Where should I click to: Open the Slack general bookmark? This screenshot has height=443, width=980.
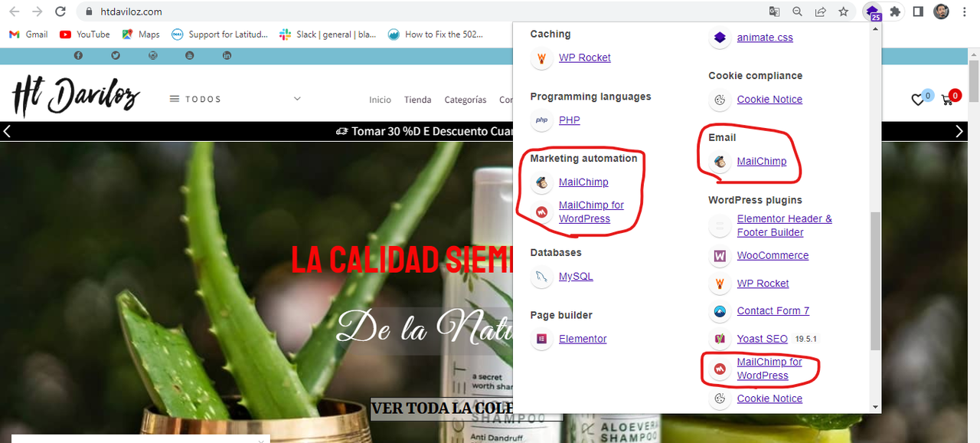(x=328, y=34)
